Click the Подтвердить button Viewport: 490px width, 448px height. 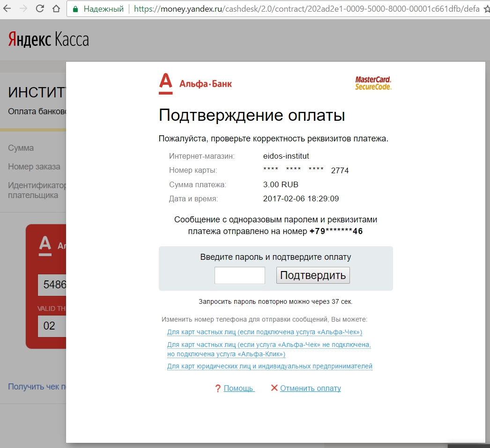[x=313, y=275]
